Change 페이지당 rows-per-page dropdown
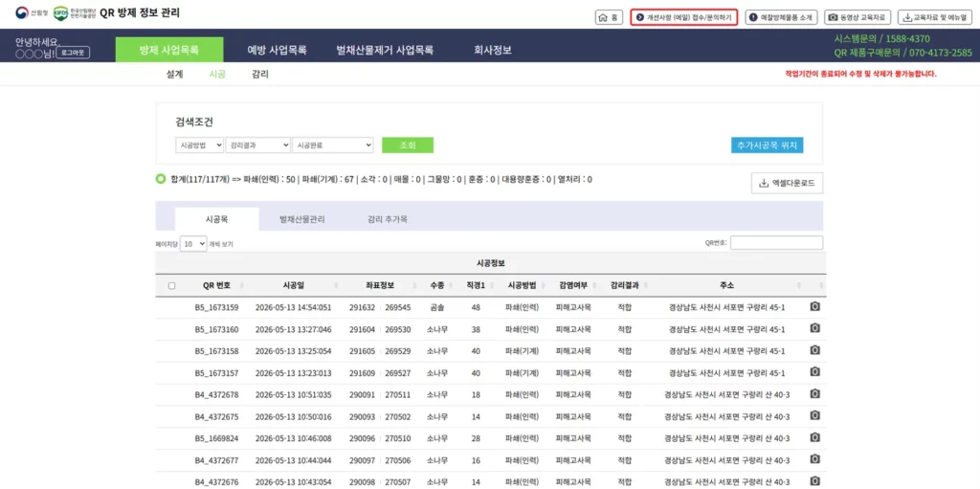Screen dimensions: 980x489 coord(193,244)
